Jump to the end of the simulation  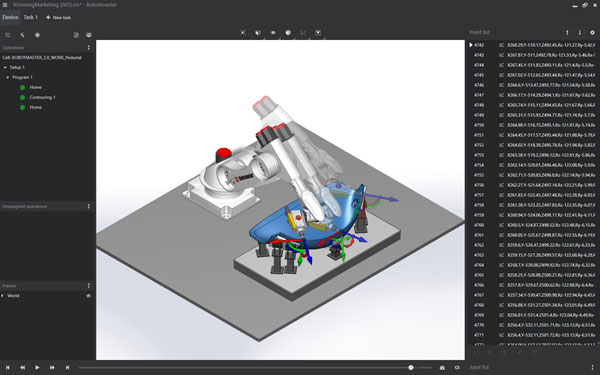coord(67,367)
